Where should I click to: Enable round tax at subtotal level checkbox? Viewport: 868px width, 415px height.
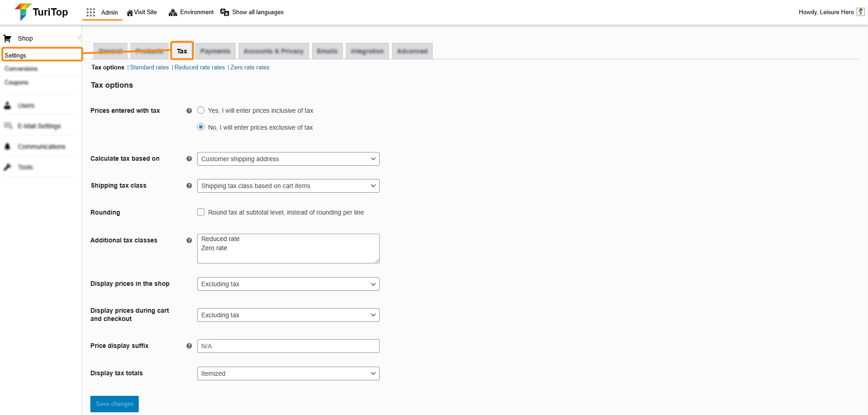pos(201,212)
